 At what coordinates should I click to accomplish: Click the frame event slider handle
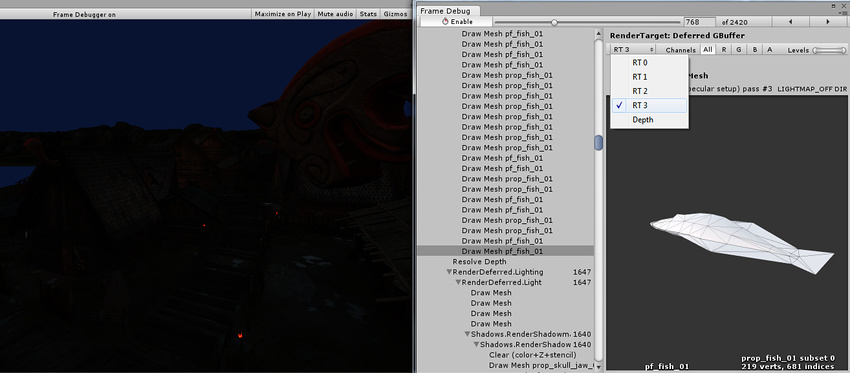[x=554, y=22]
